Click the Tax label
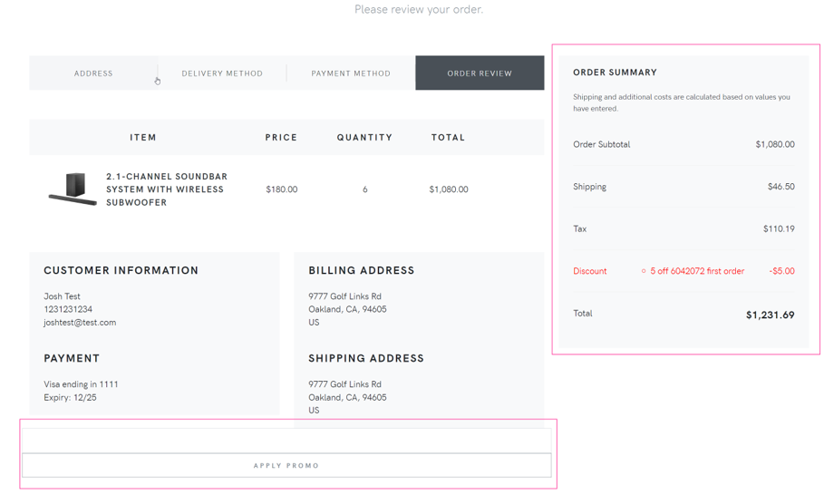The width and height of the screenshot is (824, 504). click(x=579, y=228)
